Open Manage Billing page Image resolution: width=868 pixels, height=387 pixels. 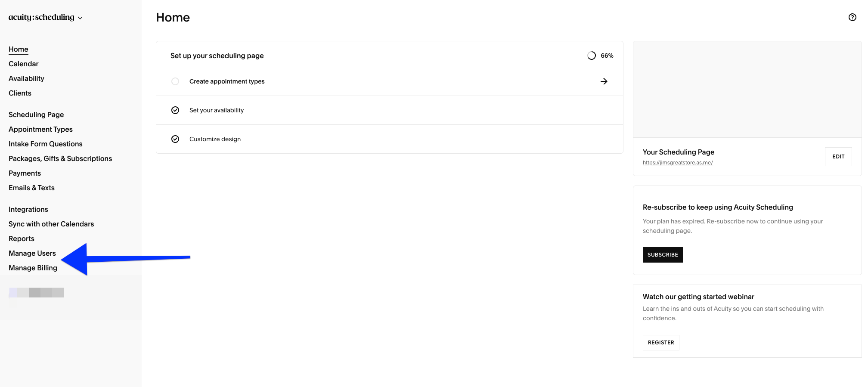point(33,268)
